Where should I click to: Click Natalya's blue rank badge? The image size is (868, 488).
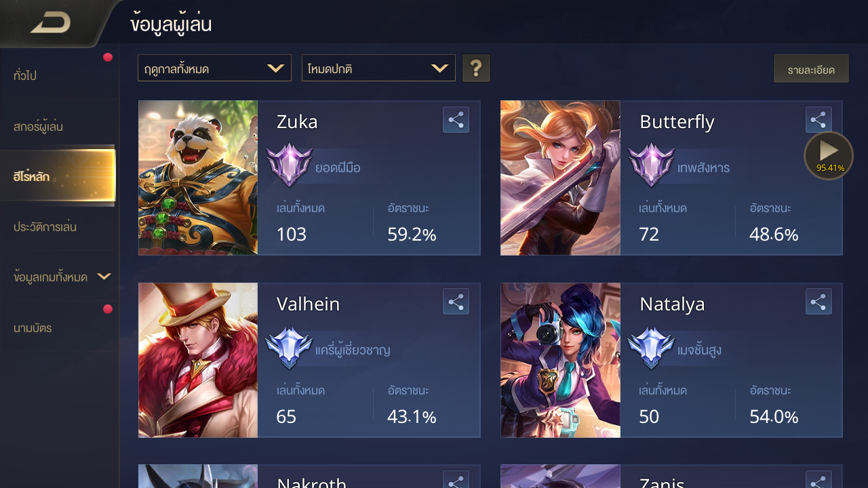click(x=652, y=347)
